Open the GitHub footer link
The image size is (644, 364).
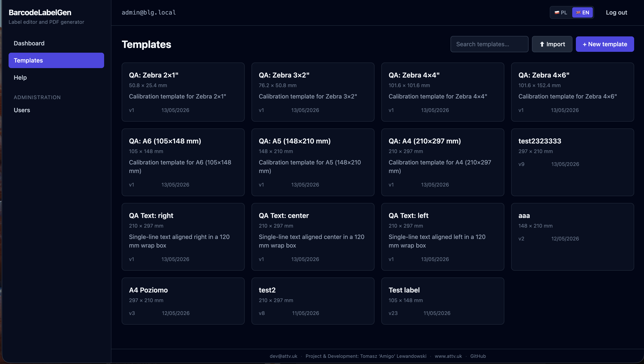click(478, 356)
